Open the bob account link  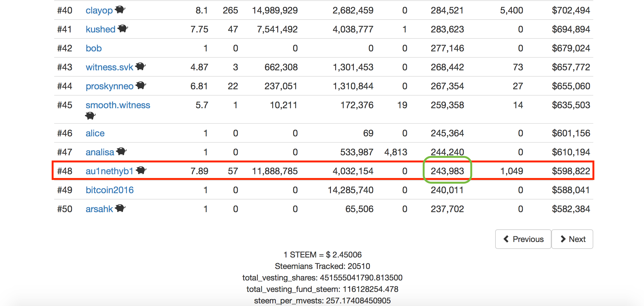point(94,48)
